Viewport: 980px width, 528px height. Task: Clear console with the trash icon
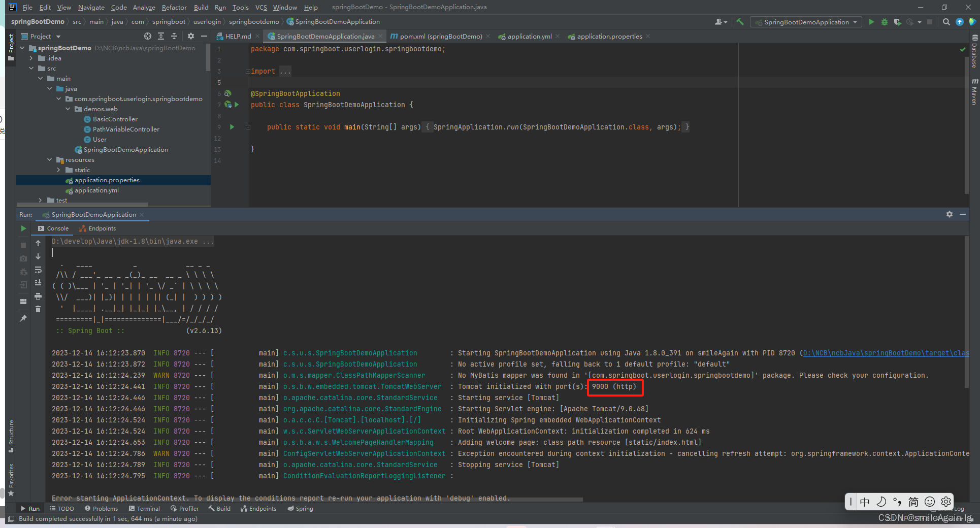click(x=38, y=309)
